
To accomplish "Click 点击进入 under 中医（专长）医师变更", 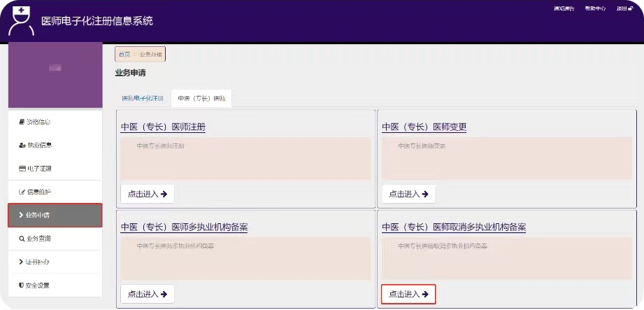I will [x=408, y=194].
